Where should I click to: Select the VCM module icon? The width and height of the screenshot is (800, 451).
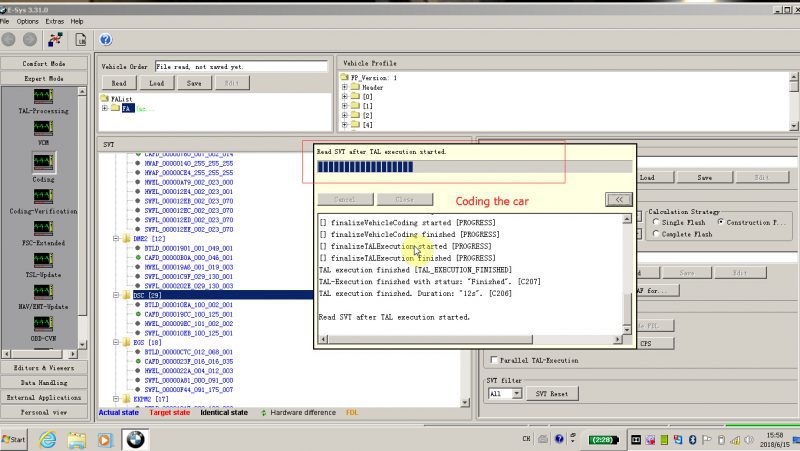coord(43,128)
